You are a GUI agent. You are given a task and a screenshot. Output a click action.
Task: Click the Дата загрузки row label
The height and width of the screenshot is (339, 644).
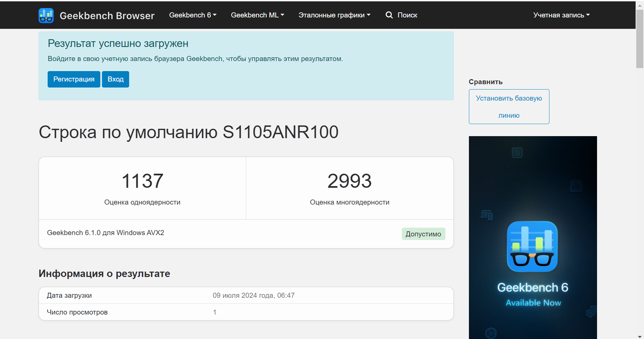tap(69, 295)
